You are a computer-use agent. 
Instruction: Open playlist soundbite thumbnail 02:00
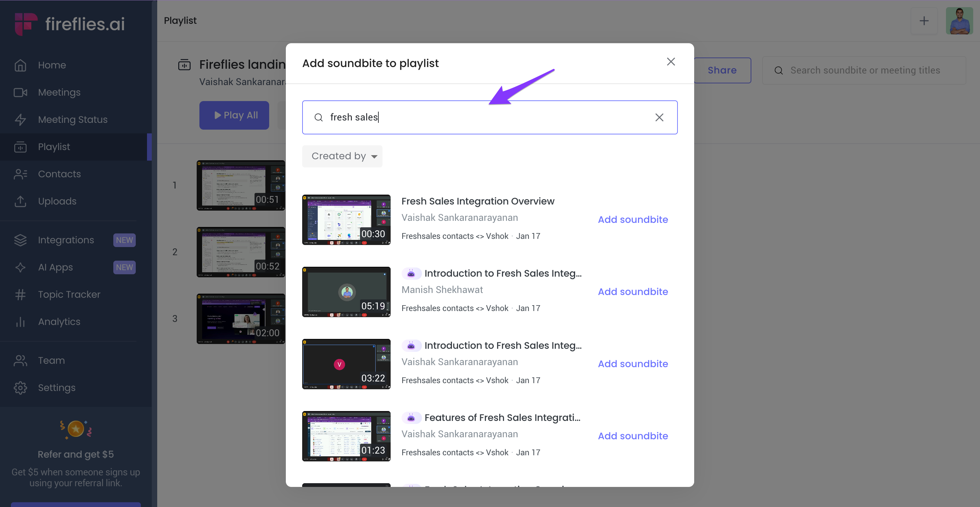pyautogui.click(x=241, y=319)
